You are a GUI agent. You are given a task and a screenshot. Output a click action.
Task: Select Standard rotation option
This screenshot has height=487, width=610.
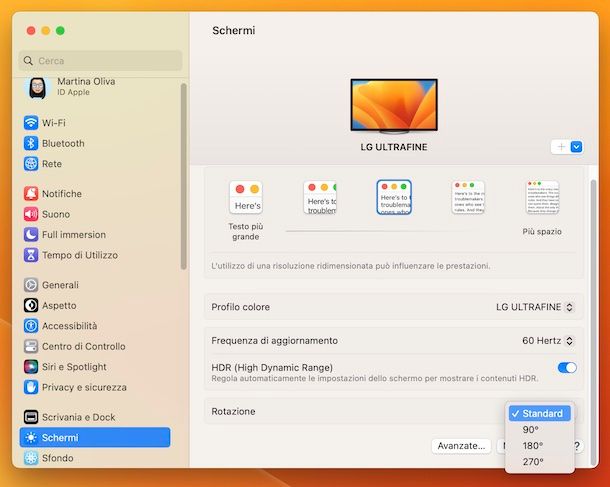540,413
